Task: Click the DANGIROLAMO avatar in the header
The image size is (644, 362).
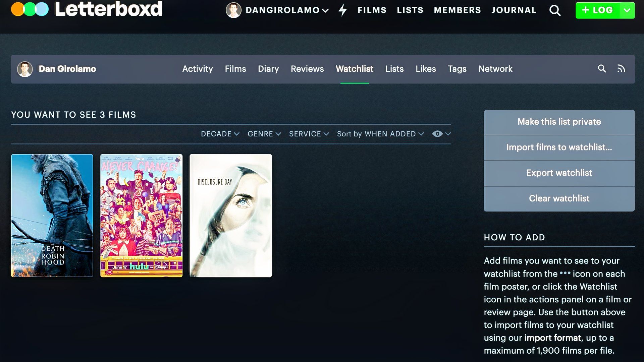Action: [233, 10]
